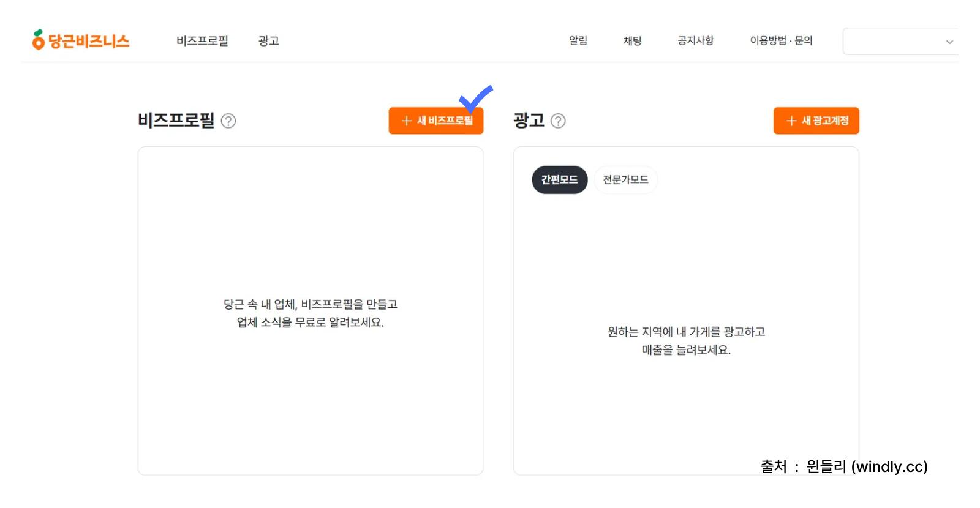Open the 비즈프로필 navigation menu
This screenshot has height=508, width=980.
coord(201,40)
